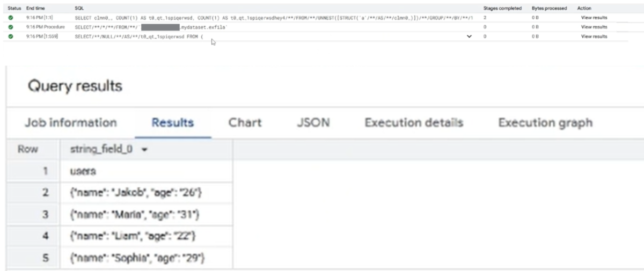This screenshot has height=271, width=644.
Task: View results for the Procedure job
Action: pos(594,27)
